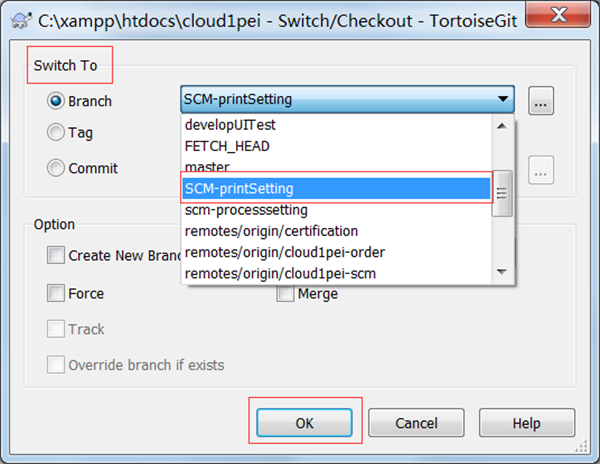Screen dimensions: 600x464
Task: Choose remotes/origin/cloud1pei-order branch
Action: tap(285, 252)
